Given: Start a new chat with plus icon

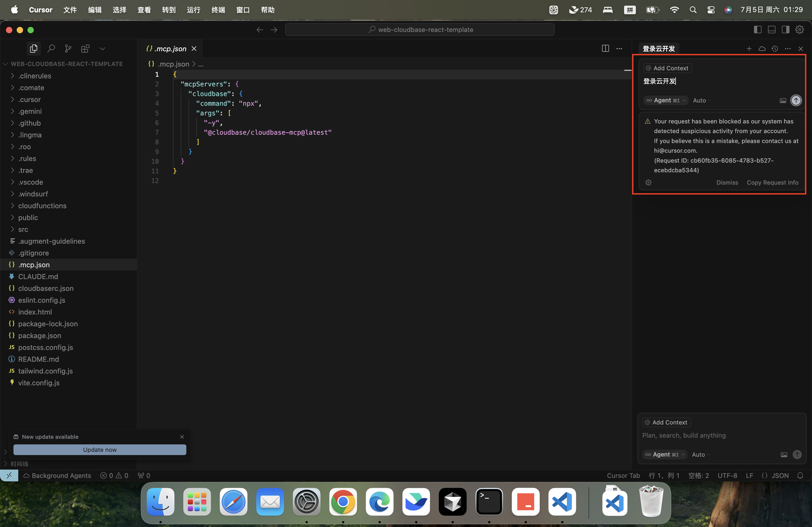Looking at the screenshot, I should [x=749, y=49].
